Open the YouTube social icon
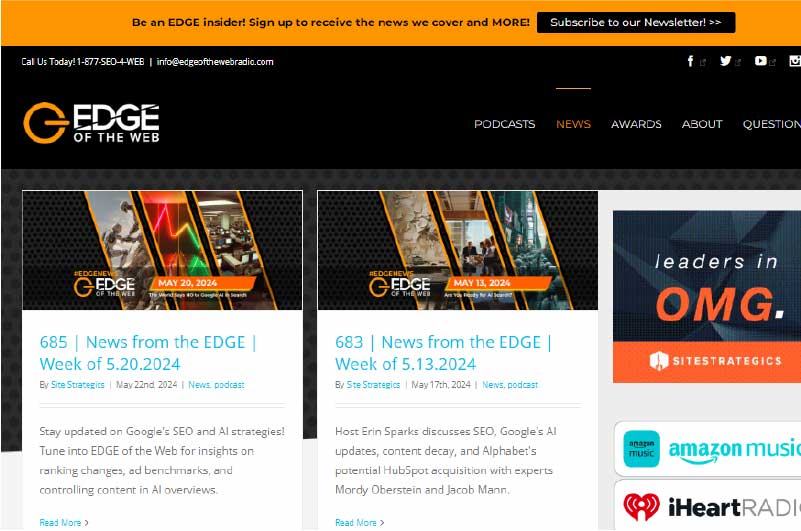 (761, 61)
